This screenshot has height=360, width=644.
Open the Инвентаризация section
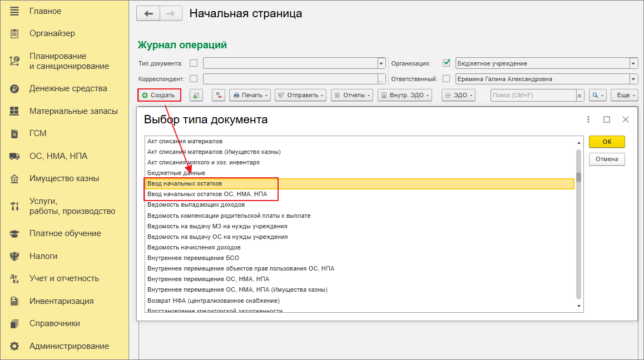point(61,301)
